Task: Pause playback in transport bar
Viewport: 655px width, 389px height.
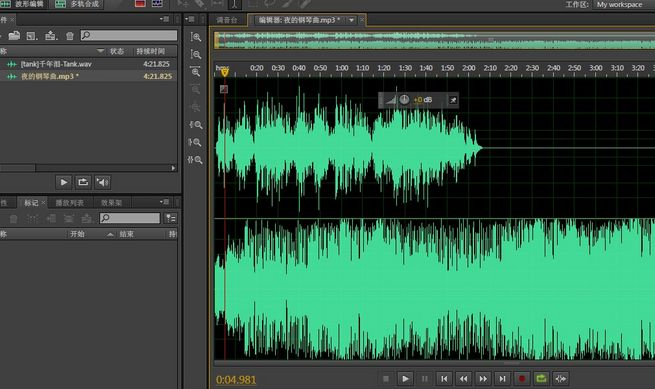Action: pyautogui.click(x=424, y=379)
